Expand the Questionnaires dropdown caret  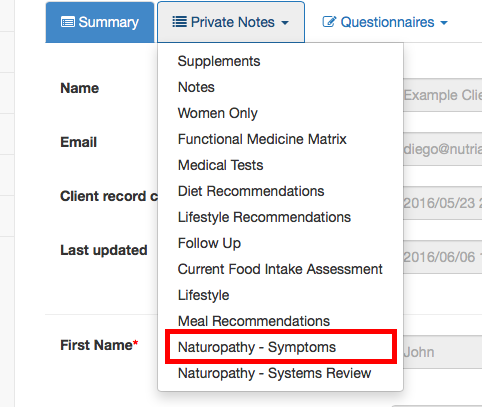point(444,23)
